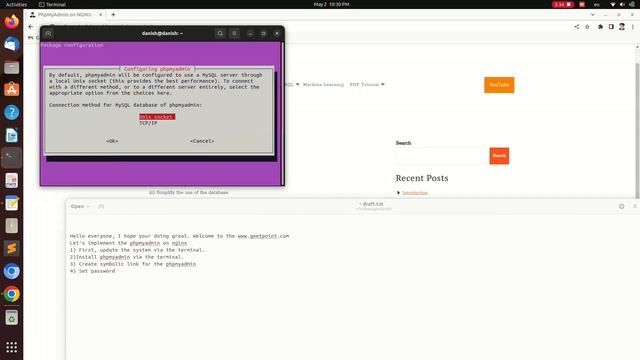Select the Terminal icon in the dock
640x360 pixels.
point(11,158)
